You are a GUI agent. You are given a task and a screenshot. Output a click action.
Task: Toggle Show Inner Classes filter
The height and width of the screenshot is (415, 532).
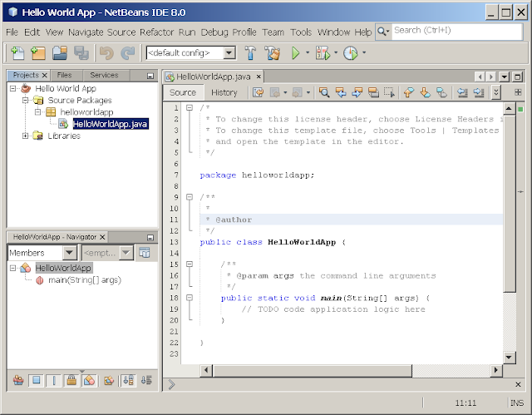[89, 380]
